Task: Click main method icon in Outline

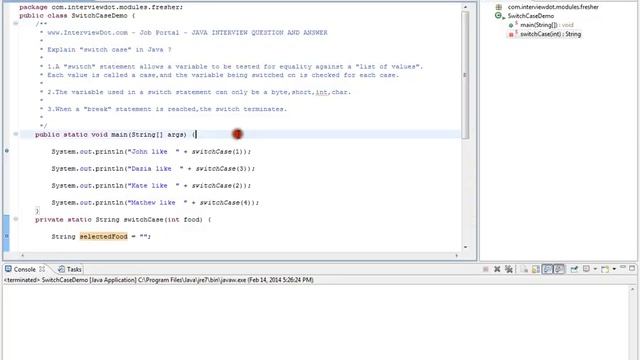Action: 513,25
